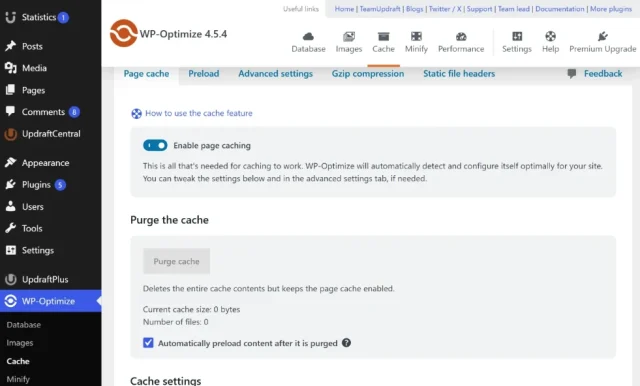Click the Feedback link
Image resolution: width=640 pixels, height=386 pixels.
(603, 74)
